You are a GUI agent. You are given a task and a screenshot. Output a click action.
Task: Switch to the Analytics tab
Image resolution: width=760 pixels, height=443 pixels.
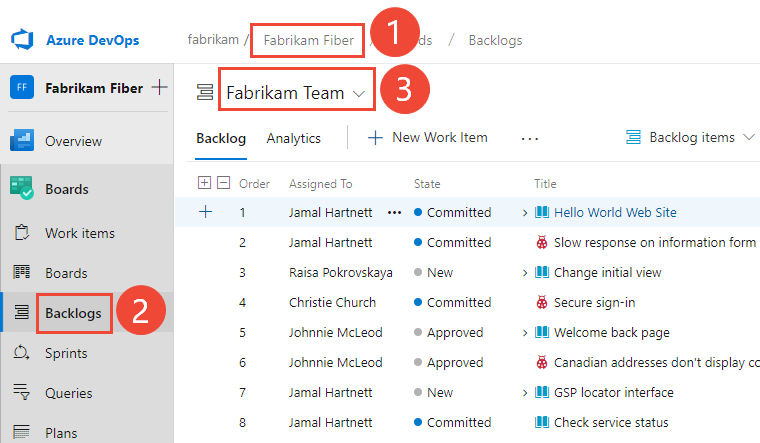point(294,139)
